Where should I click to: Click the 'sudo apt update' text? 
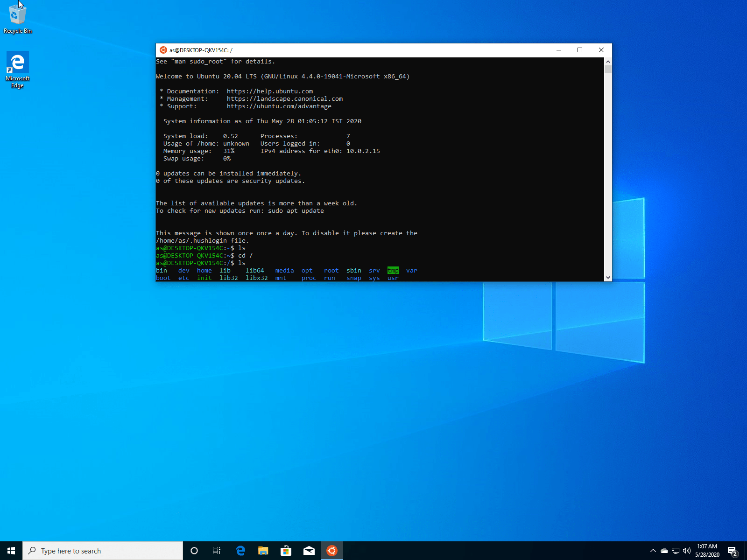[296, 211]
